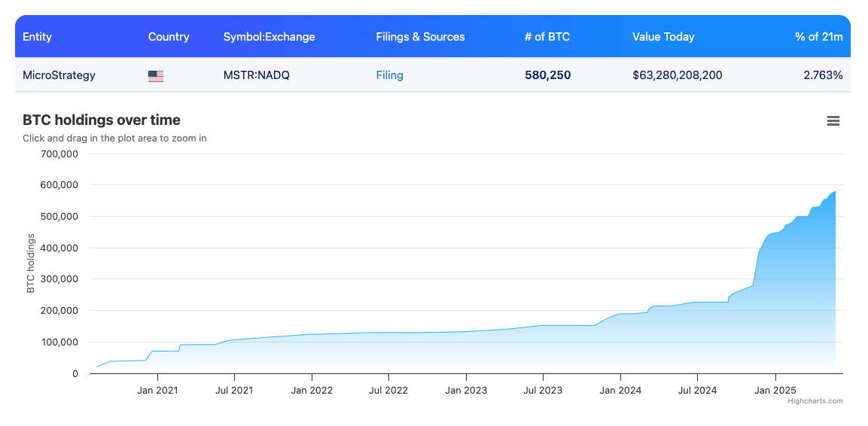Image resolution: width=868 pixels, height=426 pixels.
Task: Click the United States flag icon
Action: point(156,76)
